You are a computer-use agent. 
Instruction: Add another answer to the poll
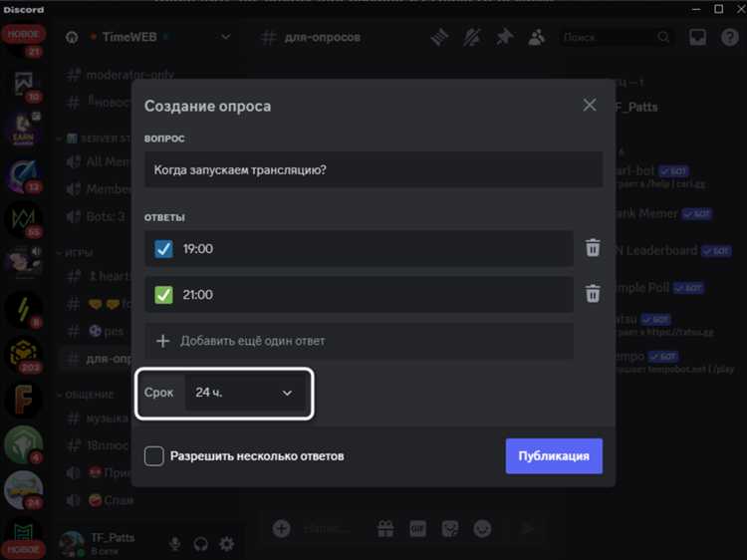(359, 341)
